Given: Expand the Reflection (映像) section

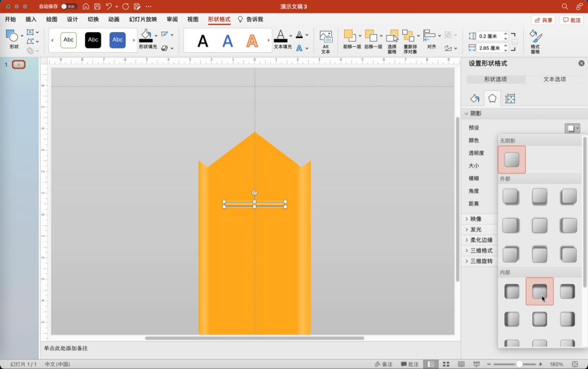Looking at the screenshot, I should point(476,219).
